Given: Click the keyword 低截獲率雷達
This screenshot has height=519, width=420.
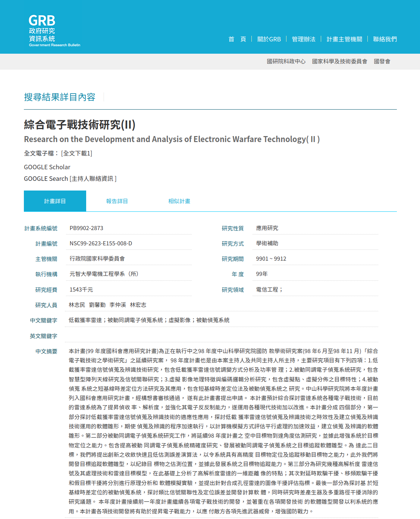Looking at the screenshot, I should [85, 320].
